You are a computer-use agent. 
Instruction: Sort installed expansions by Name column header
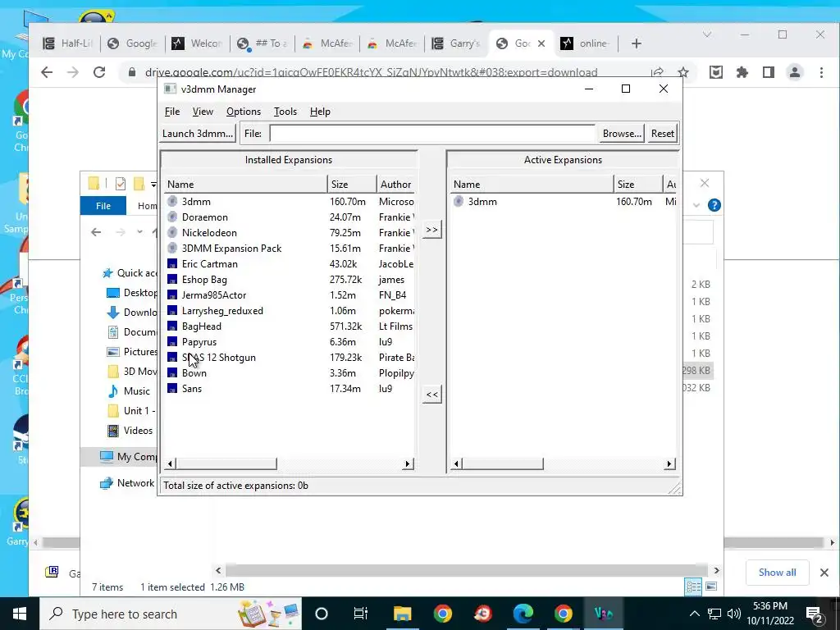pos(245,185)
